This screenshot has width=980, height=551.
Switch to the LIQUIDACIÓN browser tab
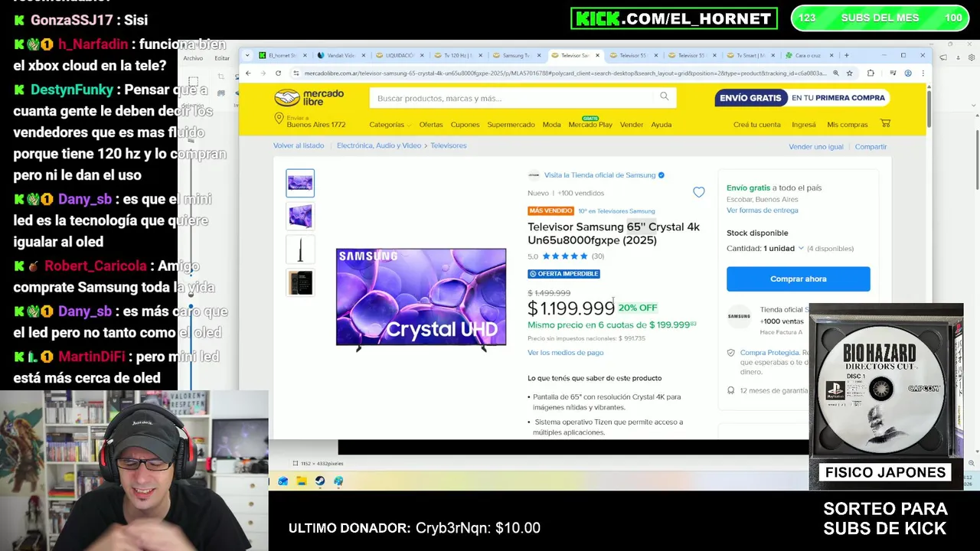(400, 55)
